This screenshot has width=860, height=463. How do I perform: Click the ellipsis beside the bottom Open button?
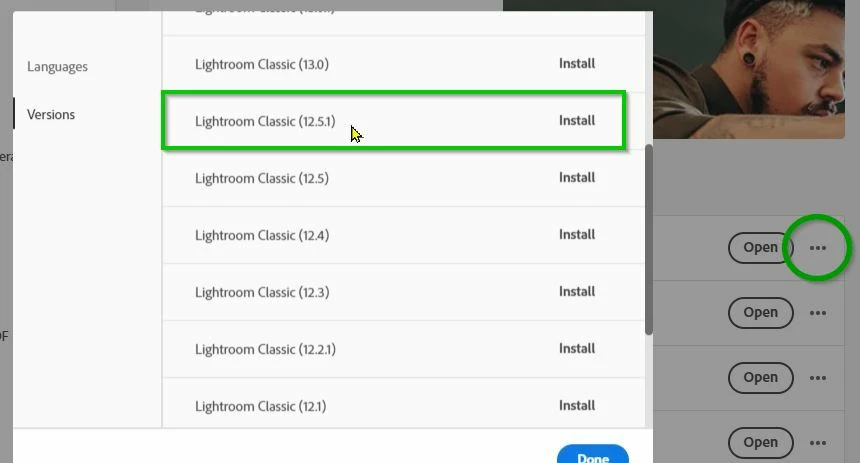coord(817,443)
